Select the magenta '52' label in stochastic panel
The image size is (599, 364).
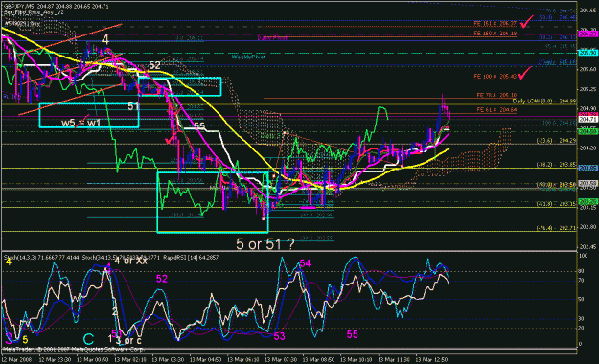pyautogui.click(x=162, y=279)
